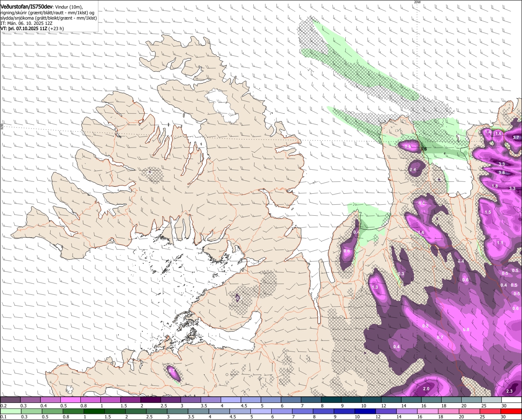Pick the darkest green bottom-row swatch 1–1.5
The image size is (522, 420).
click(94, 411)
